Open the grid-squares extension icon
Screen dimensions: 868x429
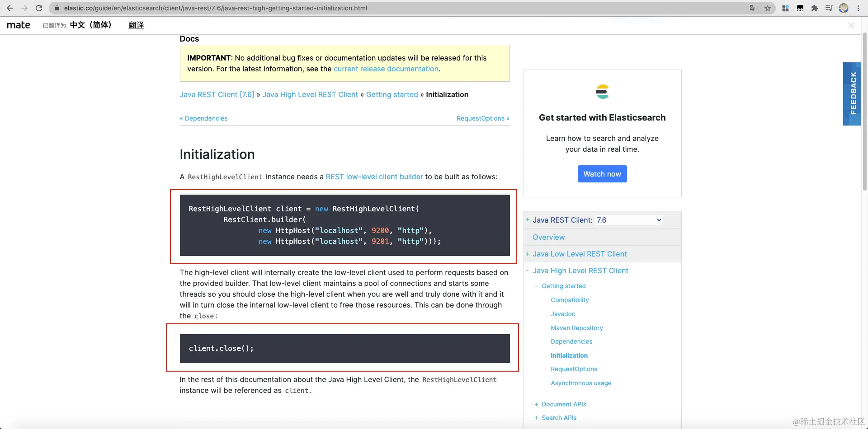point(786,8)
